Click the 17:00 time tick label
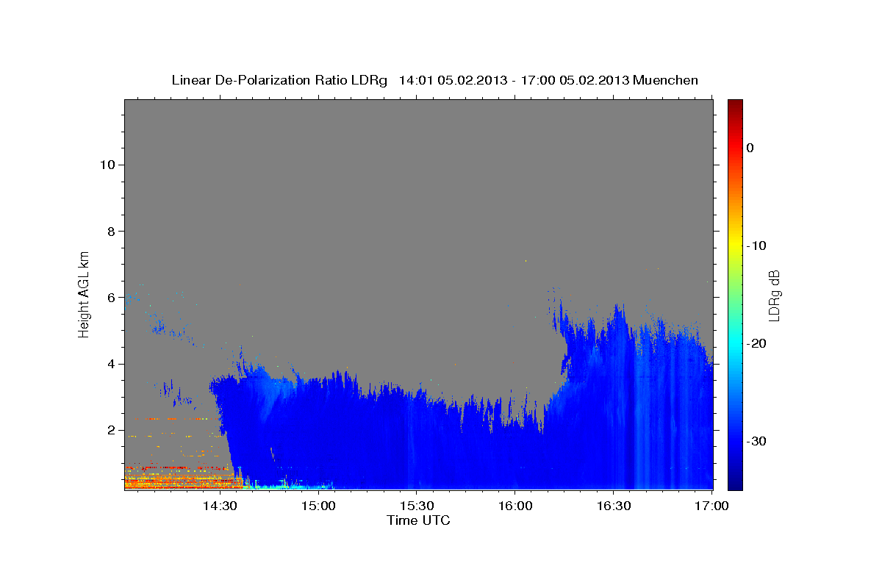Screen dimensions: 882x588 tap(711, 506)
